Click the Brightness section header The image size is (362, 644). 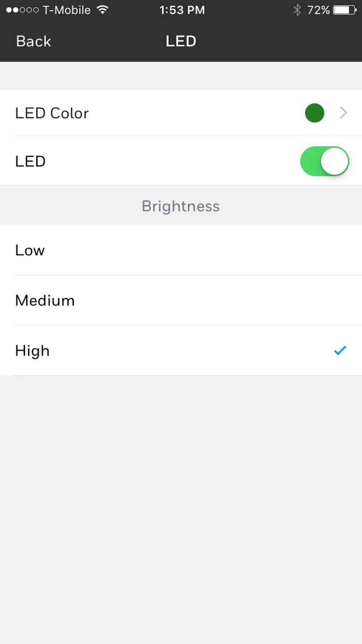click(181, 206)
